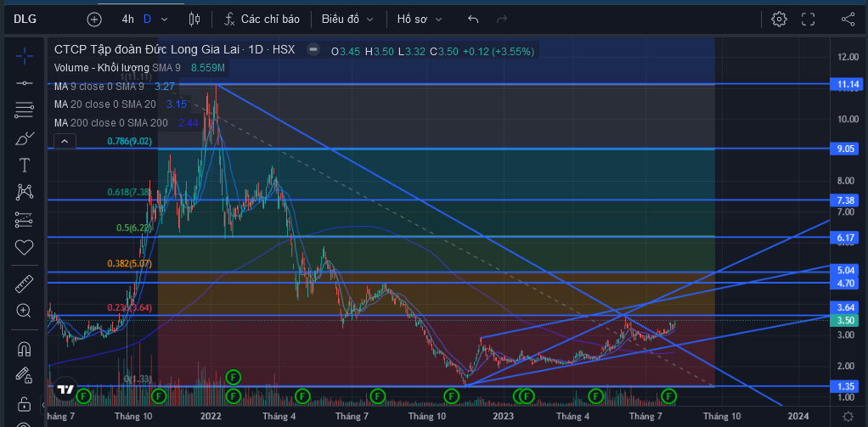Screen dimensions: 868x427
Task: Click the Fibonacci 0.5(6.22) level label
Action: (x=134, y=228)
